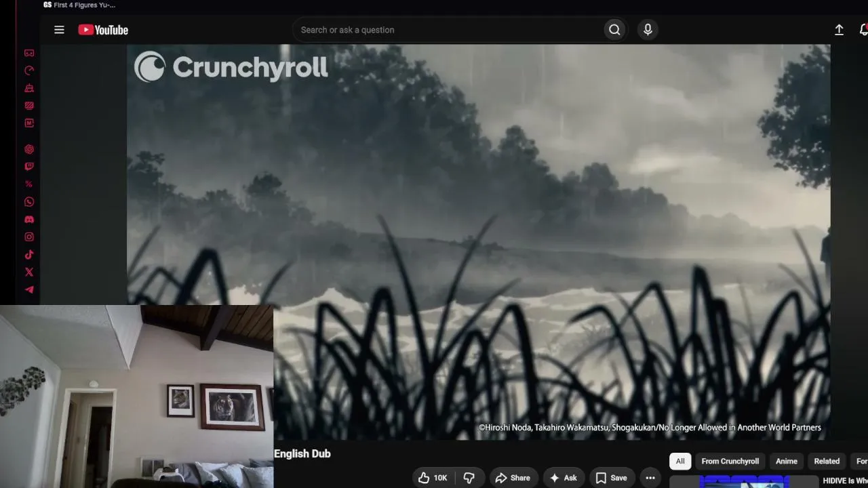Open ChatGPT from the browser sidebar
The image size is (868, 488).
tap(29, 149)
